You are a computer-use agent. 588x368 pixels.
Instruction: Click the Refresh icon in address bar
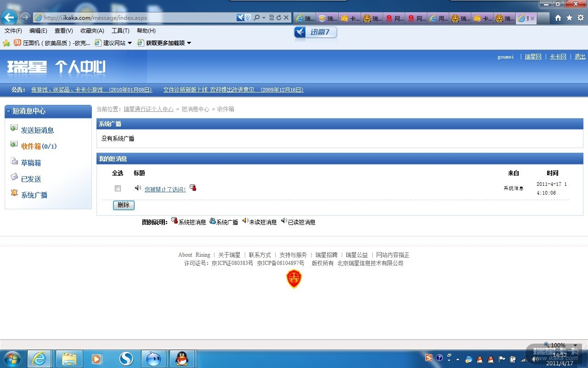(278, 17)
